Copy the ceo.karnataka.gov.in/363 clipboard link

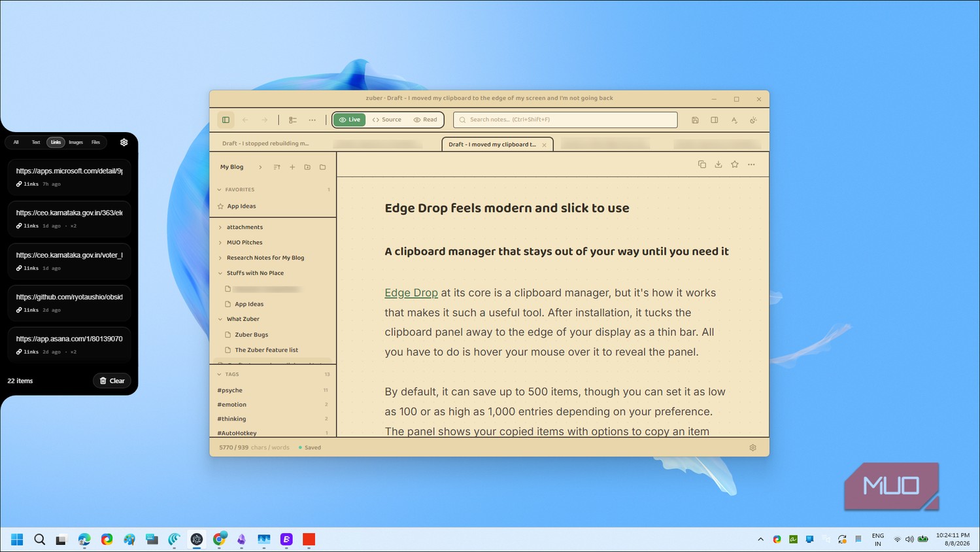(x=69, y=218)
